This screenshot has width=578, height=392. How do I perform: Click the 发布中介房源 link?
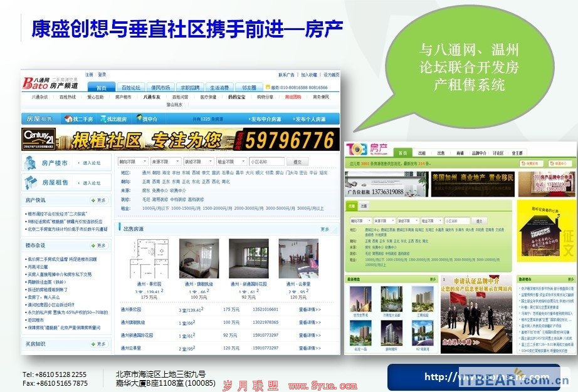pyautogui.click(x=265, y=119)
